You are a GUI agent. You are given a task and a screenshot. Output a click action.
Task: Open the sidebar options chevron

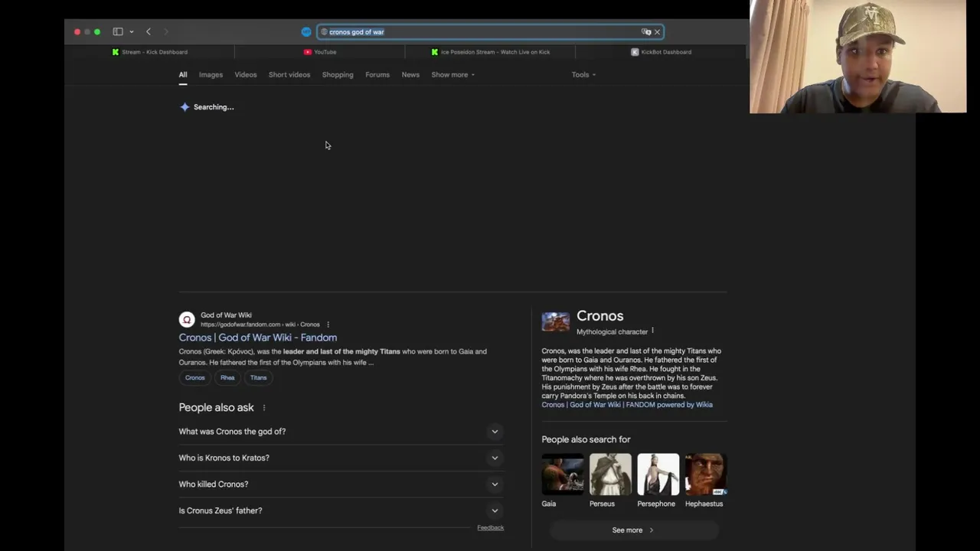(132, 32)
